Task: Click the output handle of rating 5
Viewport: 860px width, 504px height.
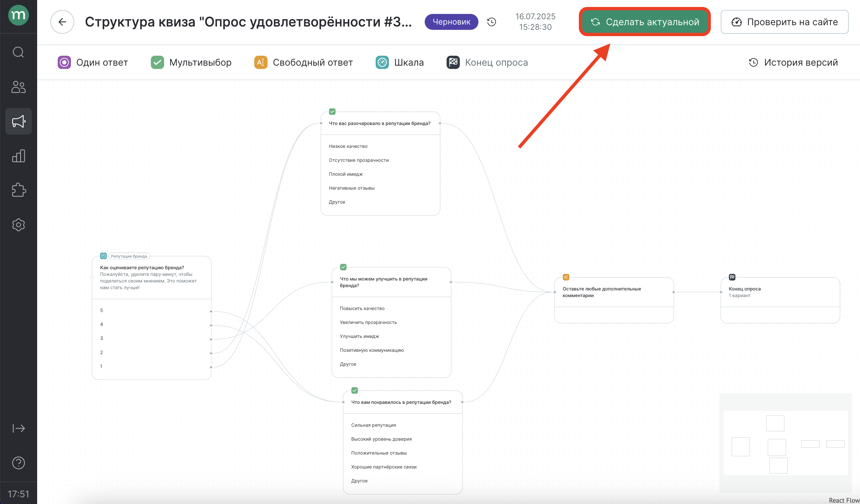Action: pos(211,311)
